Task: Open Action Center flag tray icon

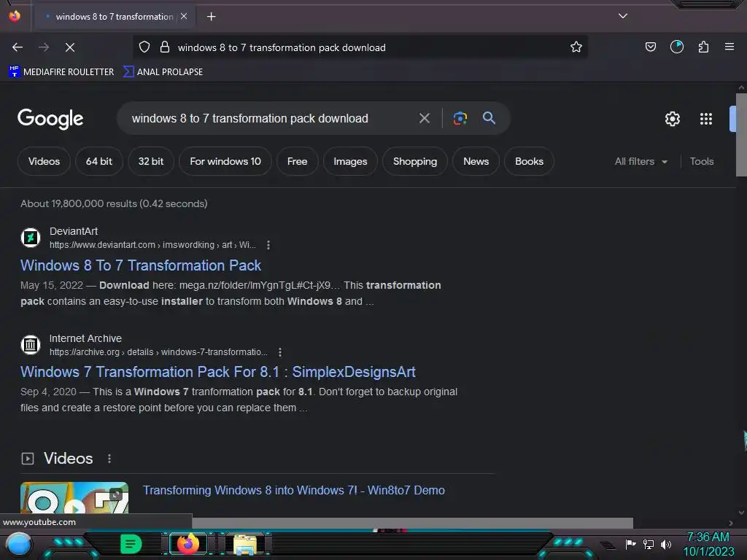Action: tap(630, 544)
